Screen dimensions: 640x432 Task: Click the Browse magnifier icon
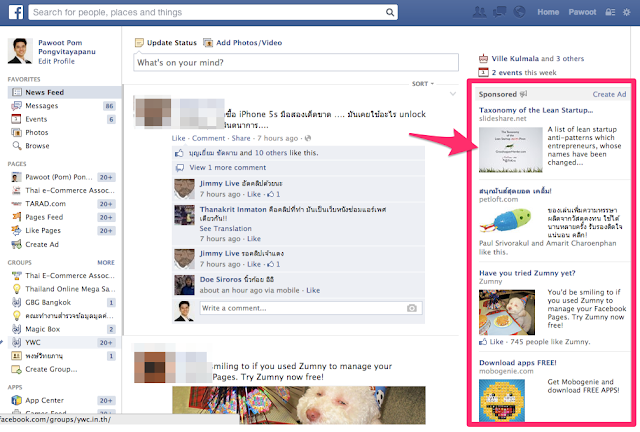click(16, 146)
